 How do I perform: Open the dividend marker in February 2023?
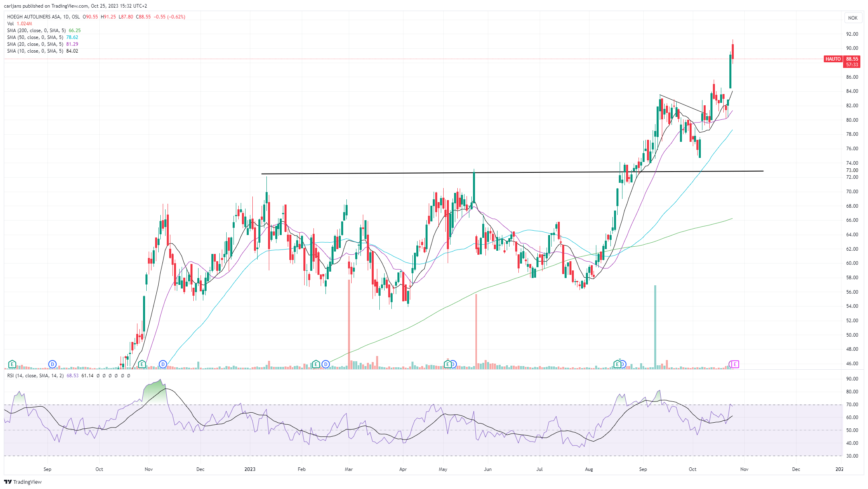click(325, 364)
